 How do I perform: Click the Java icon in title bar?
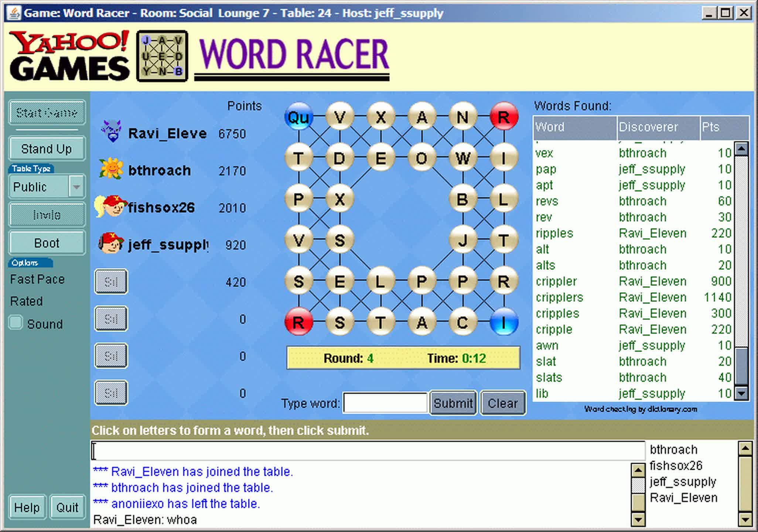click(x=14, y=13)
